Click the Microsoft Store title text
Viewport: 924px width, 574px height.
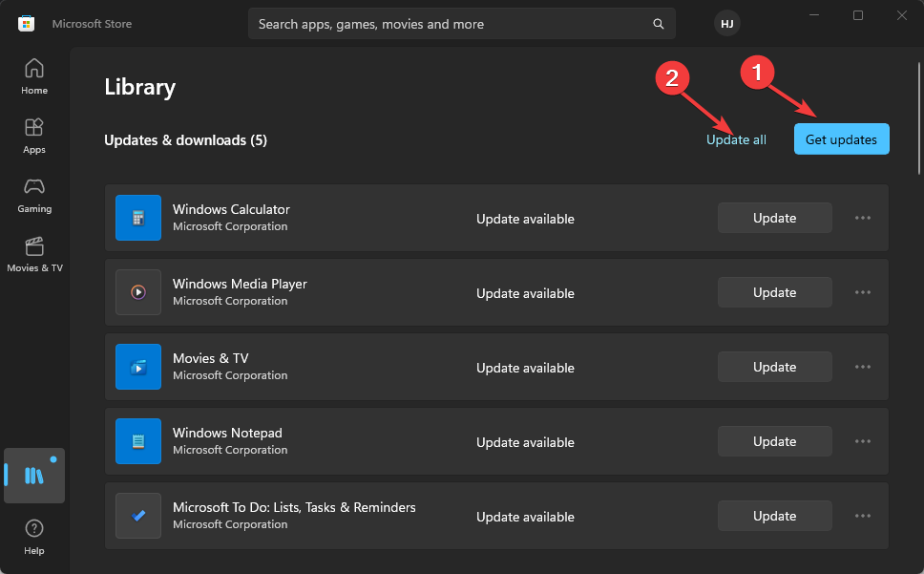click(x=92, y=24)
